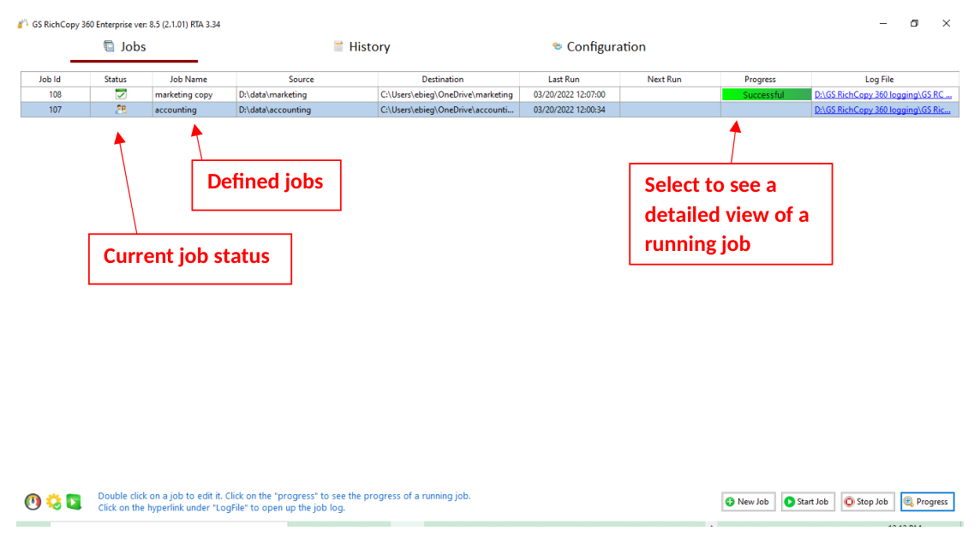This screenshot has width=980, height=543.
Task: Click the Stop Job button
Action: pos(868,502)
